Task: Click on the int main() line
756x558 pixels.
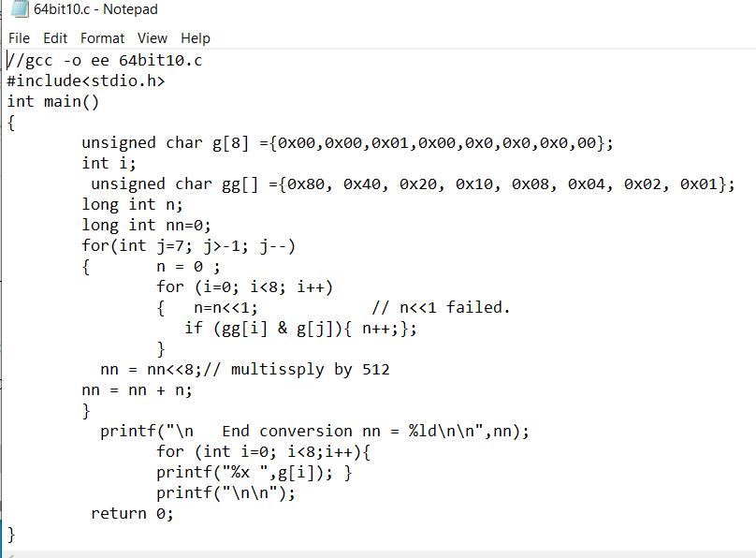Action: [x=52, y=102]
